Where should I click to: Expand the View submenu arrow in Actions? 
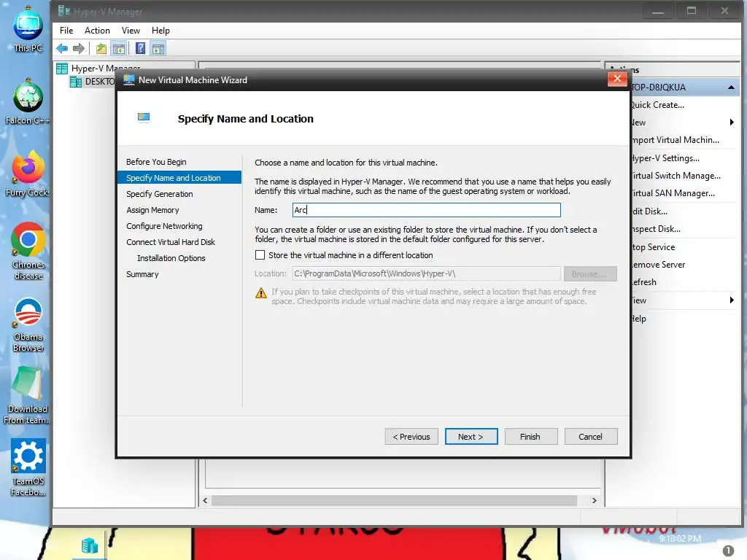click(x=732, y=300)
